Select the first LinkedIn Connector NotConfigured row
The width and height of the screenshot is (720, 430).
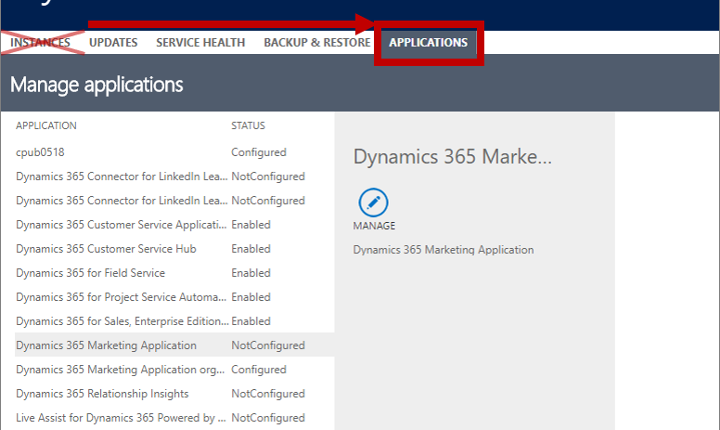coord(120,177)
